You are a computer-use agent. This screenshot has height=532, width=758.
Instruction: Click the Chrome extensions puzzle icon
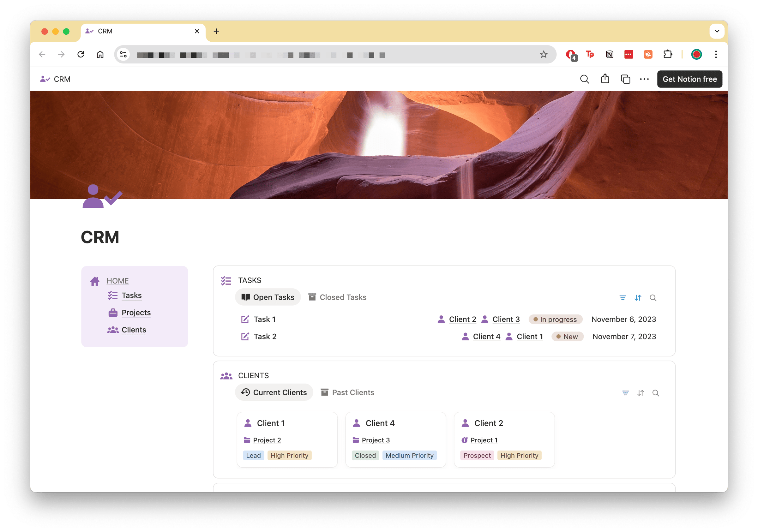pos(668,54)
